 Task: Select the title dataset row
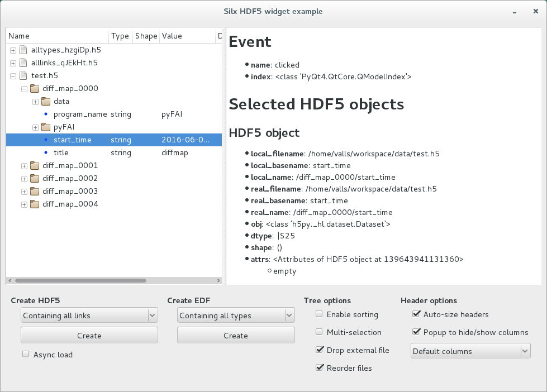click(x=61, y=153)
